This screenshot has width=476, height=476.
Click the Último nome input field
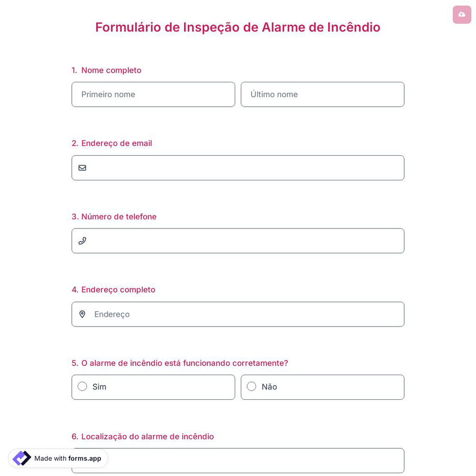coord(323,94)
